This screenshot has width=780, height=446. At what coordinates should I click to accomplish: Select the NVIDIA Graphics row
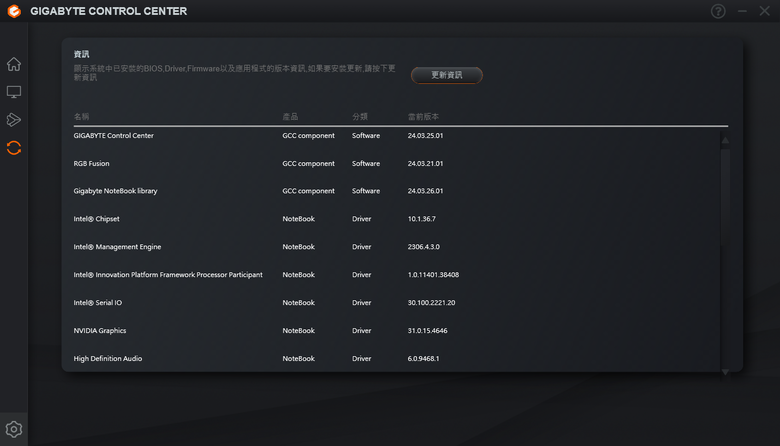pyautogui.click(x=396, y=331)
